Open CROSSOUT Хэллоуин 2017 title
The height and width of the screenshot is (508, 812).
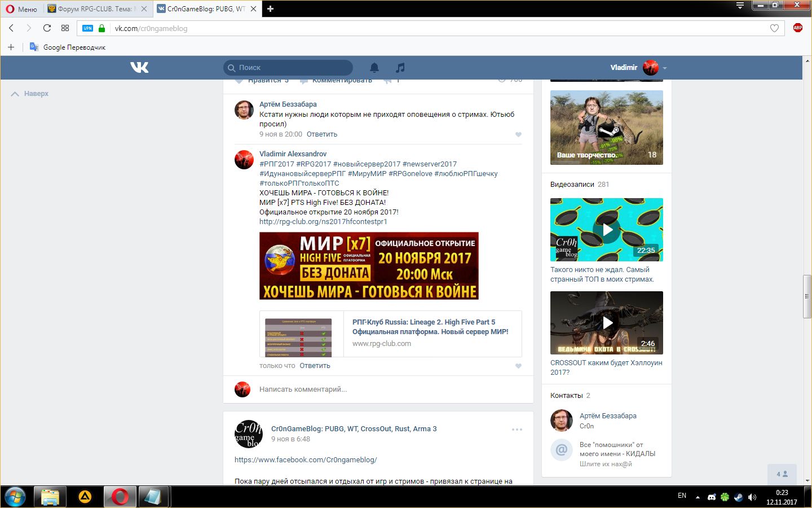tap(606, 367)
